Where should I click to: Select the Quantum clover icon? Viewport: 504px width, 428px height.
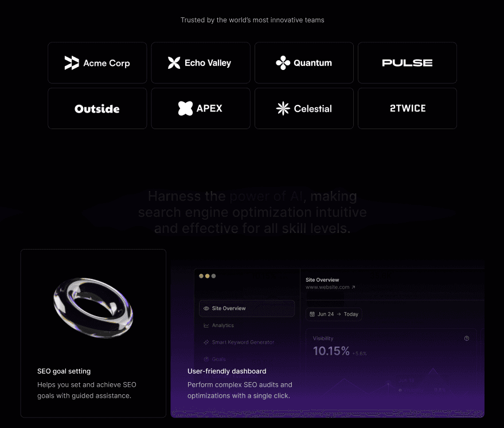[x=283, y=63]
